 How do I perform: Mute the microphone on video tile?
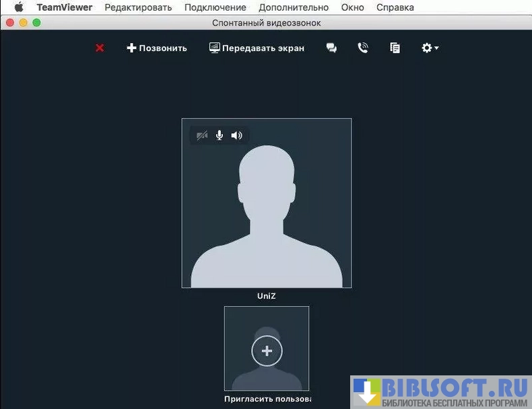[x=220, y=135]
